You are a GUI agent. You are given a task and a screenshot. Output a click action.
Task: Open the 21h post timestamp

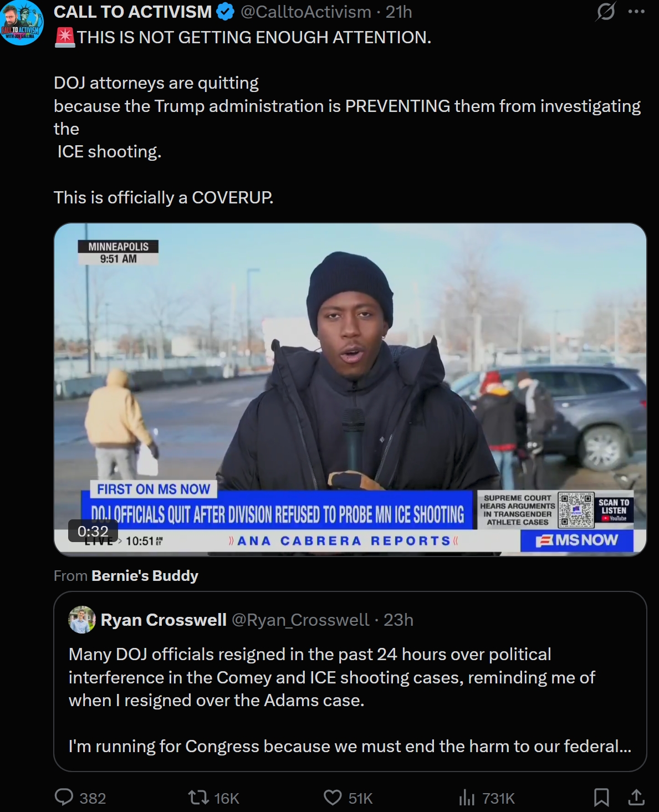click(x=399, y=12)
